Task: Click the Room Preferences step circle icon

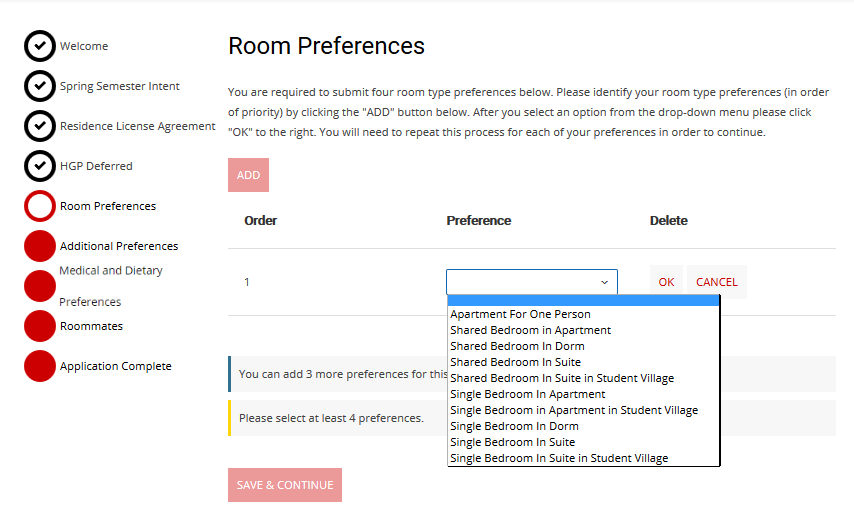Action: 39,206
